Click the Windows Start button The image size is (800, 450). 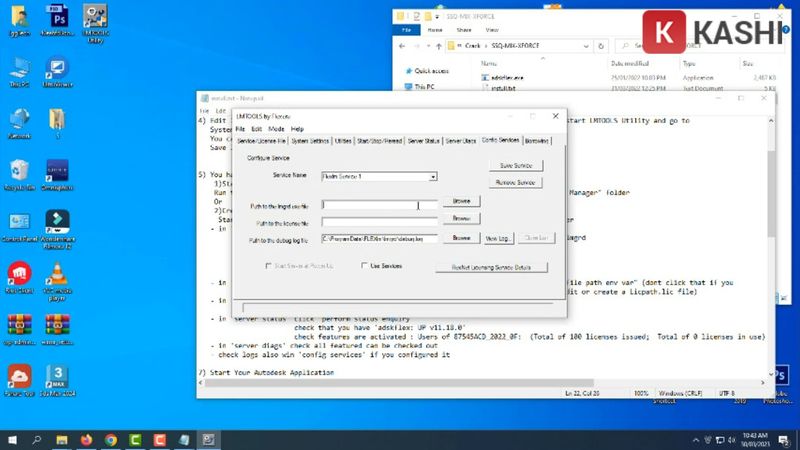point(11,439)
